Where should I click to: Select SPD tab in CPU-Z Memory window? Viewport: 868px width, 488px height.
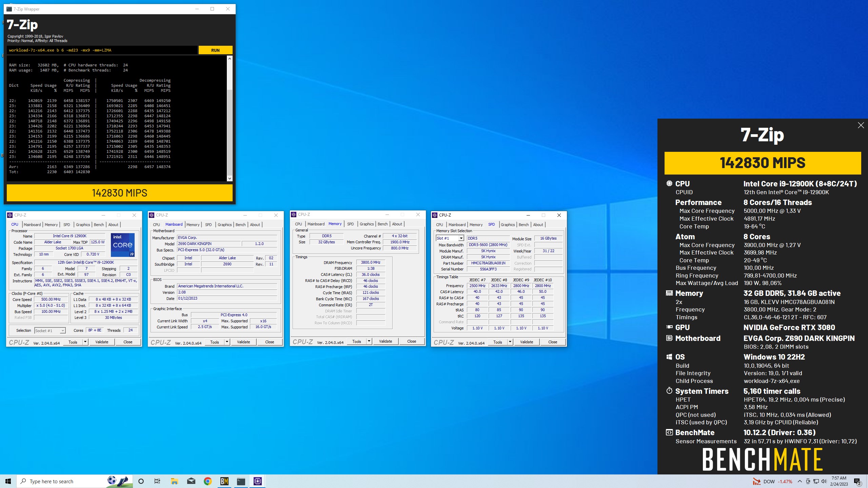click(x=351, y=224)
